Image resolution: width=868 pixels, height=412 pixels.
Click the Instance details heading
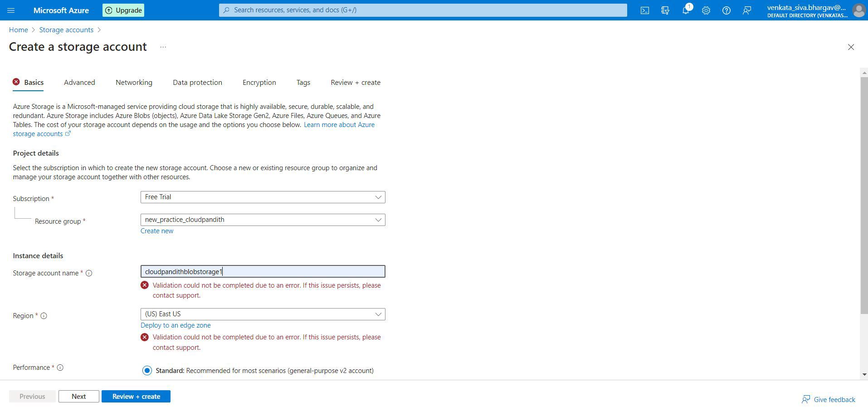click(38, 256)
